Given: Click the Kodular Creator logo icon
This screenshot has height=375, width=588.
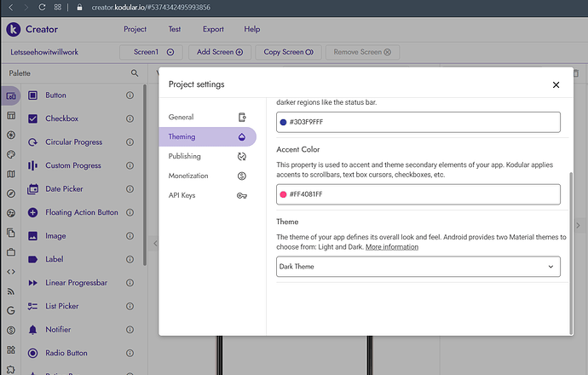Looking at the screenshot, I should 13,29.
